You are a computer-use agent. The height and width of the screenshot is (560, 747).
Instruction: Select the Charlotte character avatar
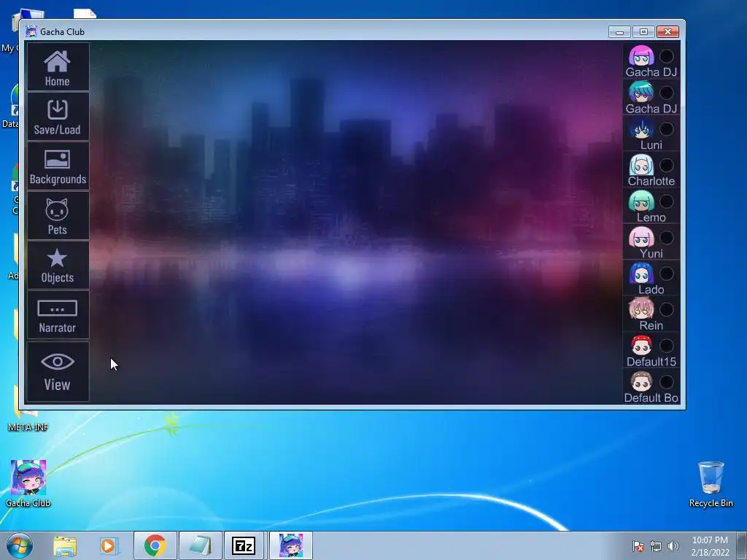[x=641, y=164]
